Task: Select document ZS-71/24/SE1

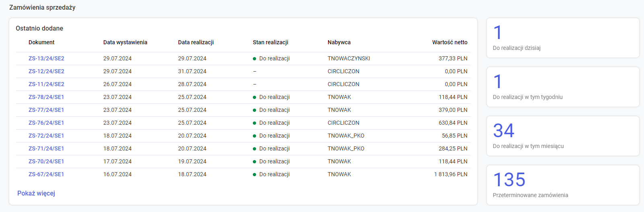Action: (46, 148)
